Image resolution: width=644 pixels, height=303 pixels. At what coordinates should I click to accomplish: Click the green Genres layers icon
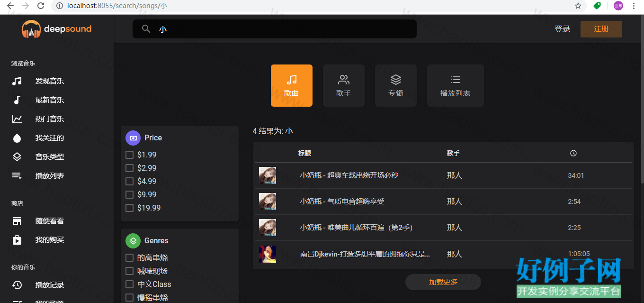133,241
